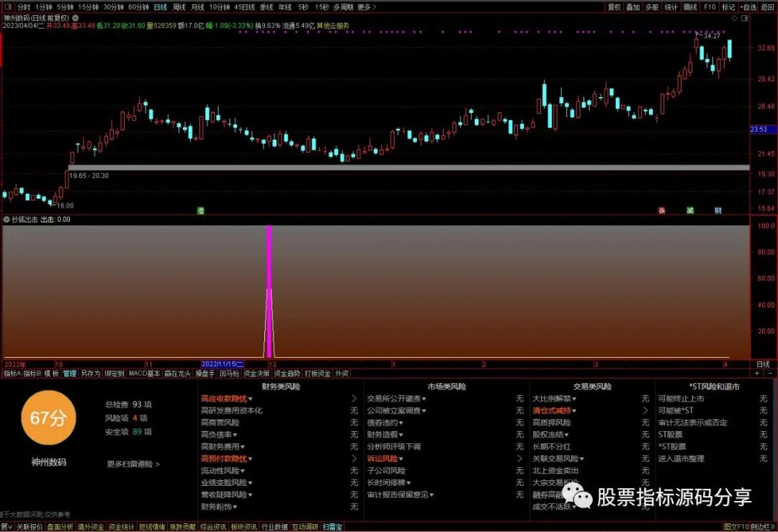778x532 pixels.
Task: Open 诉讼风险 details arrow
Action: click(x=519, y=459)
